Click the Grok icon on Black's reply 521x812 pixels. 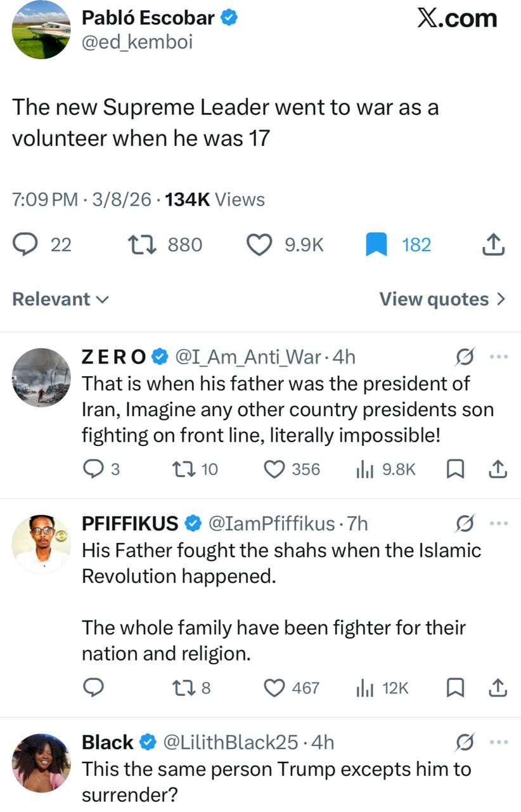tap(465, 742)
